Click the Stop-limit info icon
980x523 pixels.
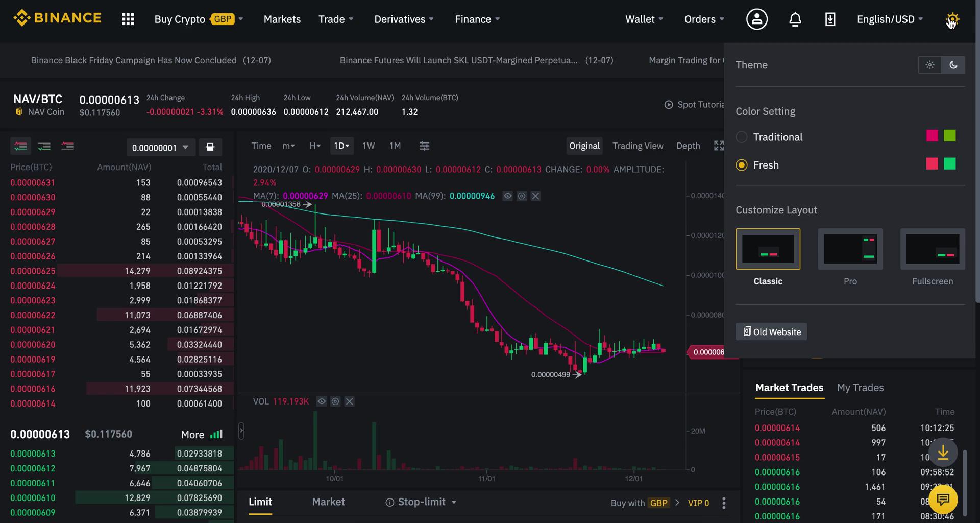click(389, 503)
